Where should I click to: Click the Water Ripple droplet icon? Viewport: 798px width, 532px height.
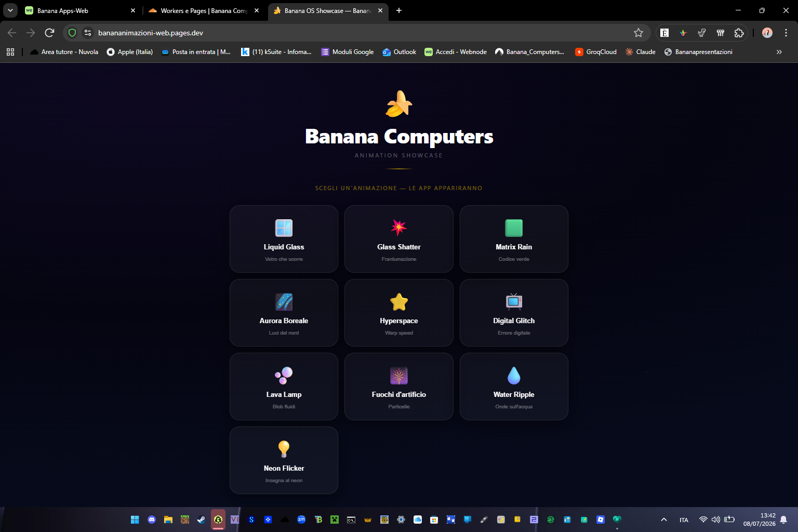click(514, 375)
